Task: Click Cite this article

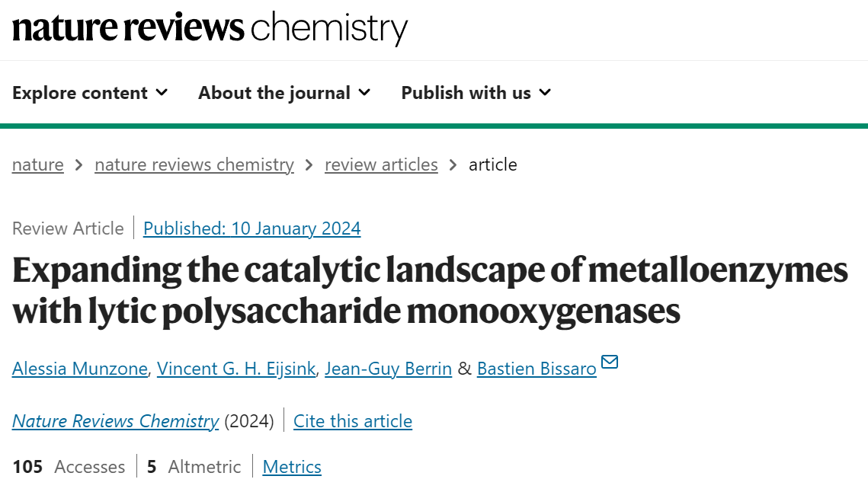Action: pos(353,421)
